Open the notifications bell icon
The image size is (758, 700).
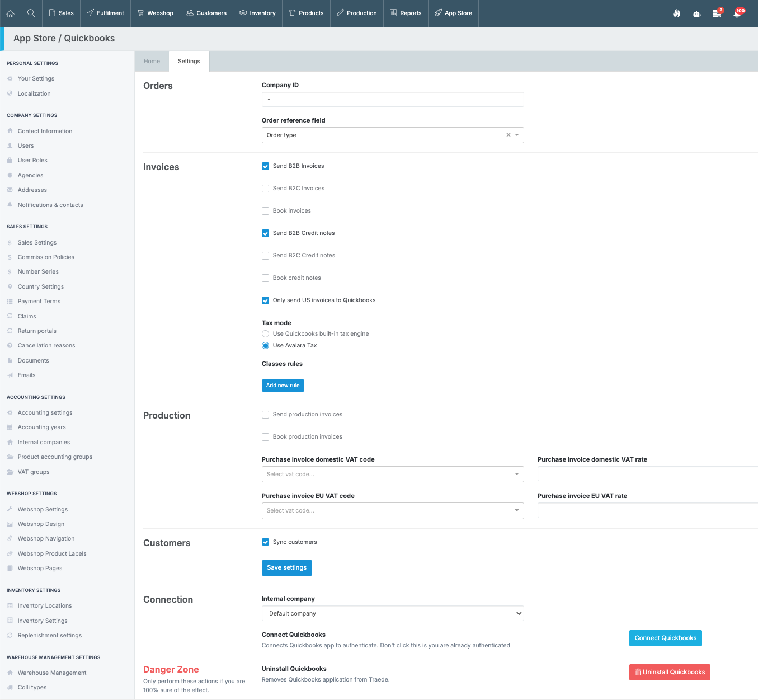pos(737,13)
